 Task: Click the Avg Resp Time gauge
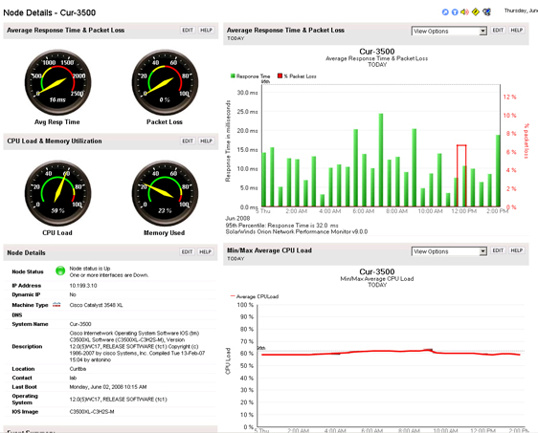click(58, 83)
